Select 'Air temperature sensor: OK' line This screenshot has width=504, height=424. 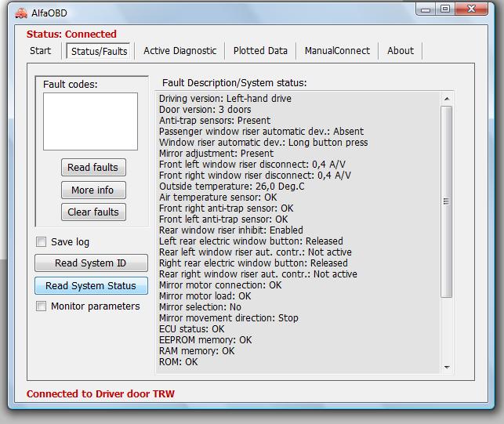pos(218,197)
